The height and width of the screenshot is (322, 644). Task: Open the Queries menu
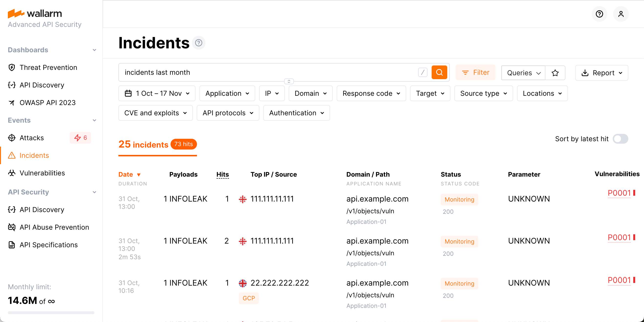tap(523, 73)
